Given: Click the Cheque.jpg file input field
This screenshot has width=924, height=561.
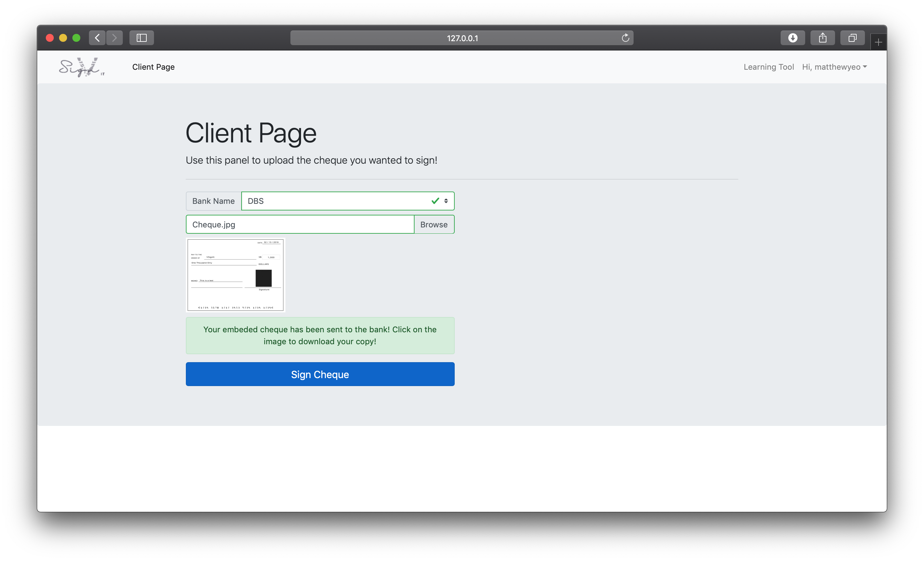Looking at the screenshot, I should (300, 224).
